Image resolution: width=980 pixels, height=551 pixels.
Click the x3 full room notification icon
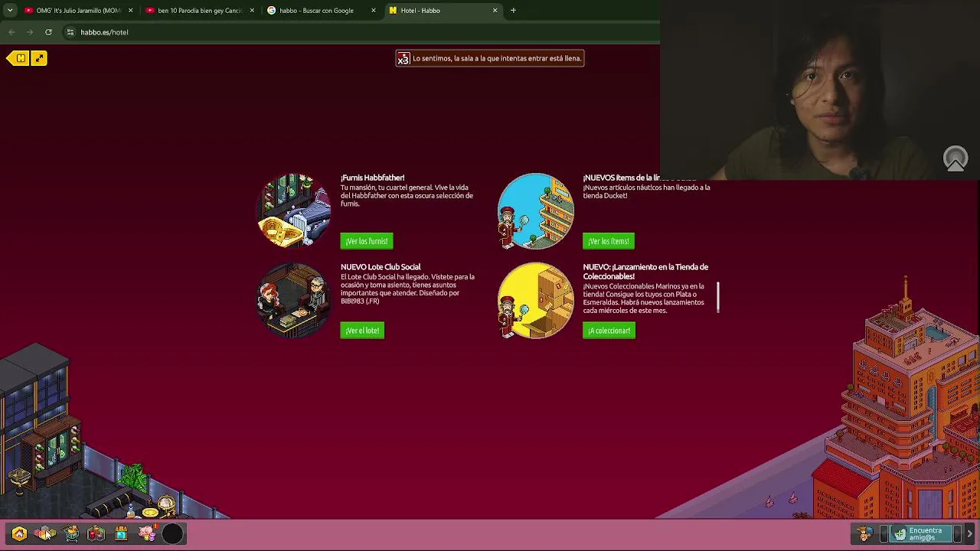coord(403,58)
